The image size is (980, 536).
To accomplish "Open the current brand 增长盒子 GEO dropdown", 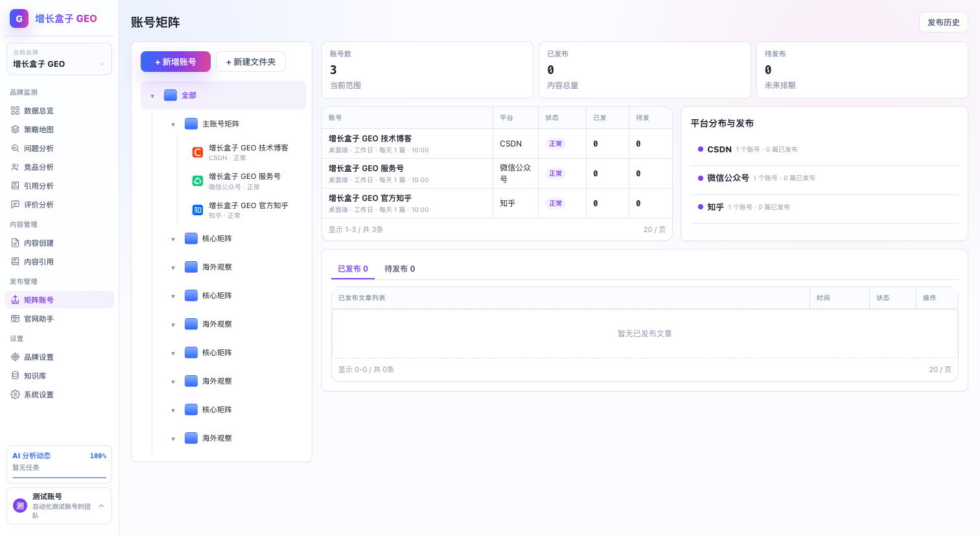I will (59, 59).
